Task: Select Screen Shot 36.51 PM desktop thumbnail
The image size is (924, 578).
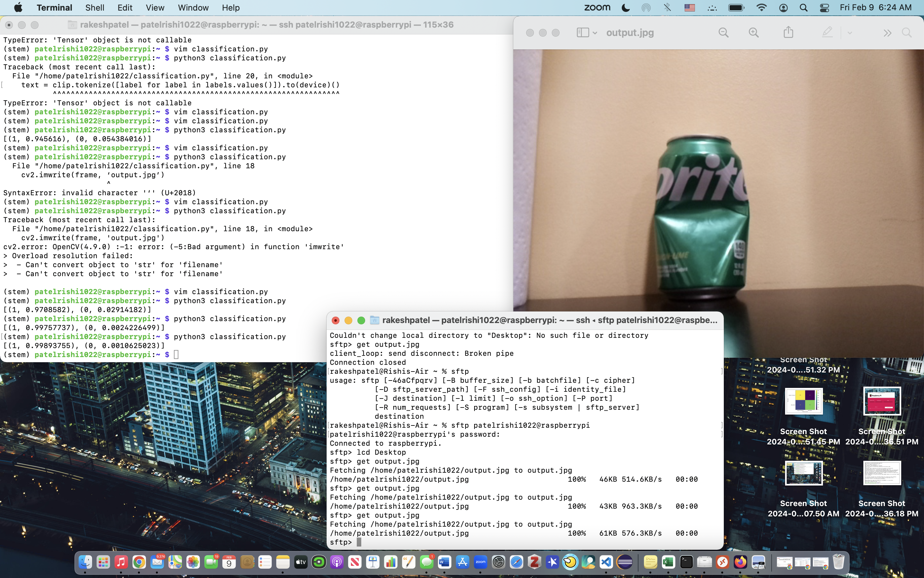Action: click(x=882, y=401)
